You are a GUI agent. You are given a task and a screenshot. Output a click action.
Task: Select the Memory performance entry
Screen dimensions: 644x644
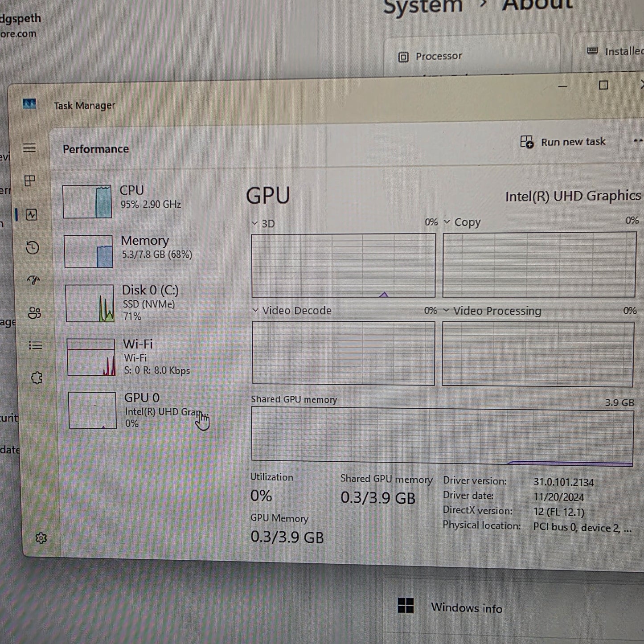click(144, 251)
